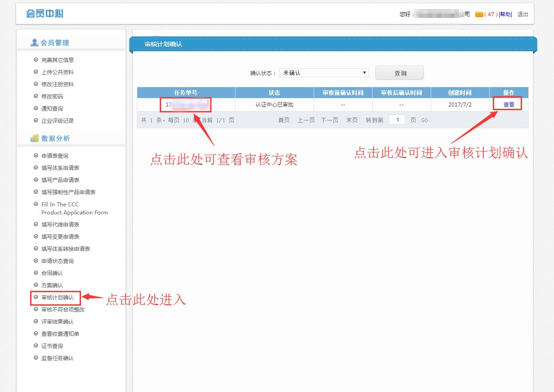
Task: Select 合同确认 from the sidebar menu
Action: click(x=52, y=273)
